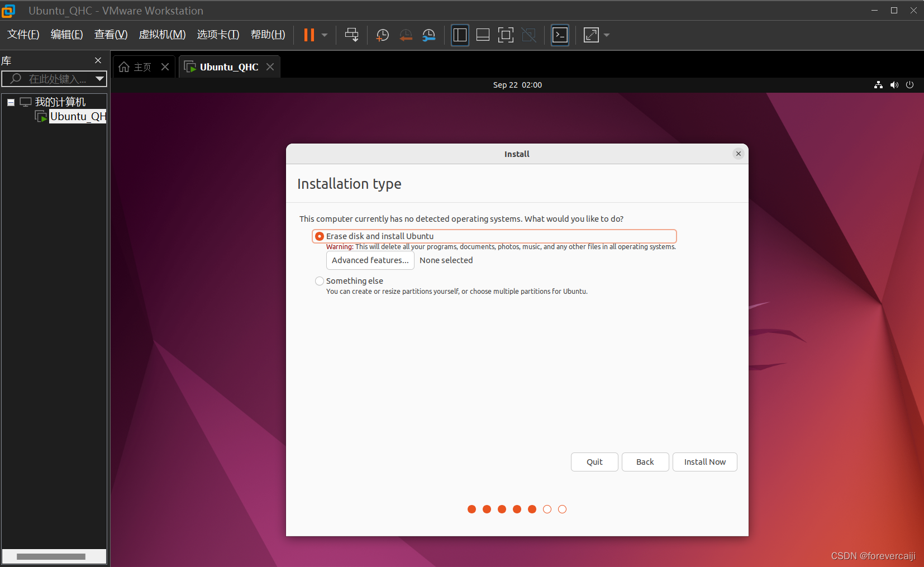The width and height of the screenshot is (924, 567).
Task: Open the 帮助(H) menu
Action: [x=268, y=35]
